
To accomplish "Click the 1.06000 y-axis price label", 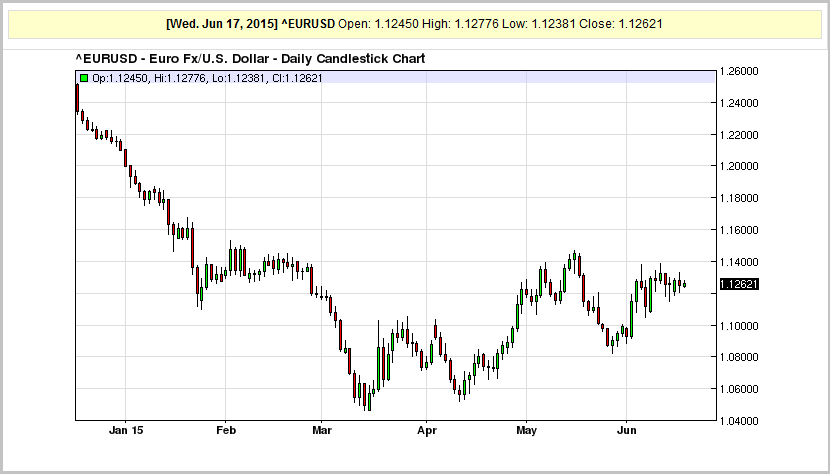I will (x=739, y=389).
